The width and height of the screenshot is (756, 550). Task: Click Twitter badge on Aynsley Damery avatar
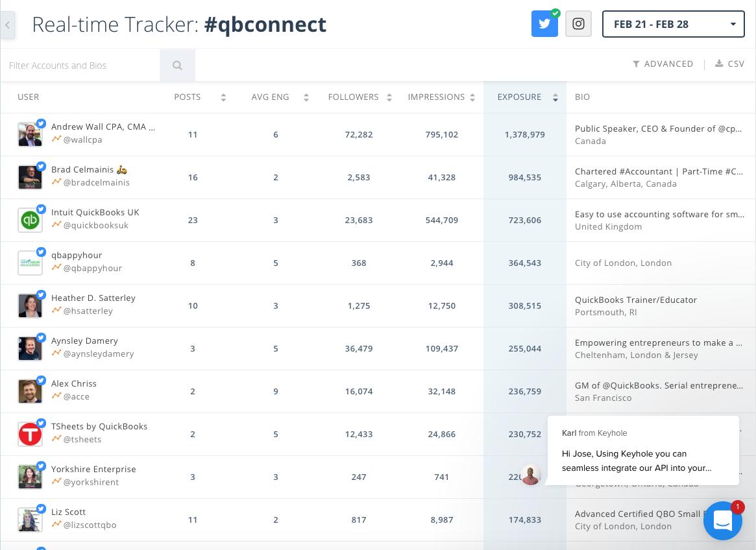click(42, 337)
